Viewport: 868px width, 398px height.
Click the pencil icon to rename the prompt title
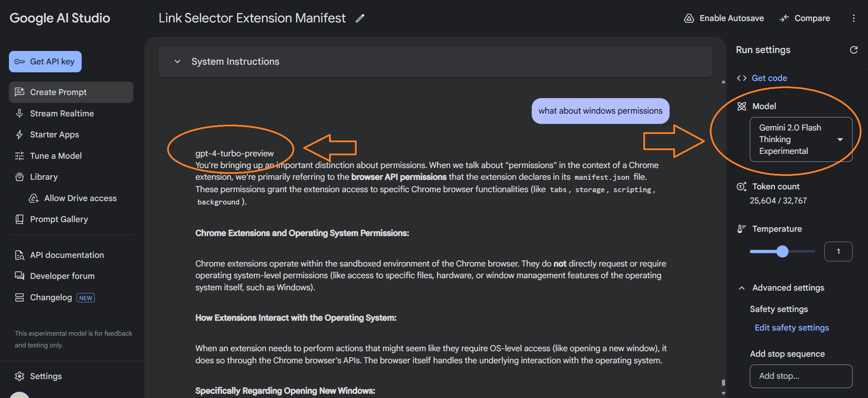[360, 18]
